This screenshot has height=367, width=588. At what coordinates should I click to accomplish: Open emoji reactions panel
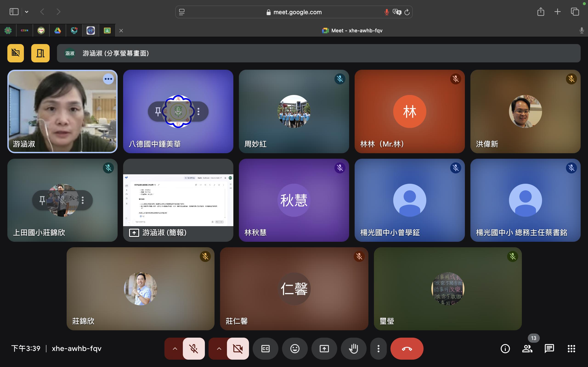(295, 349)
